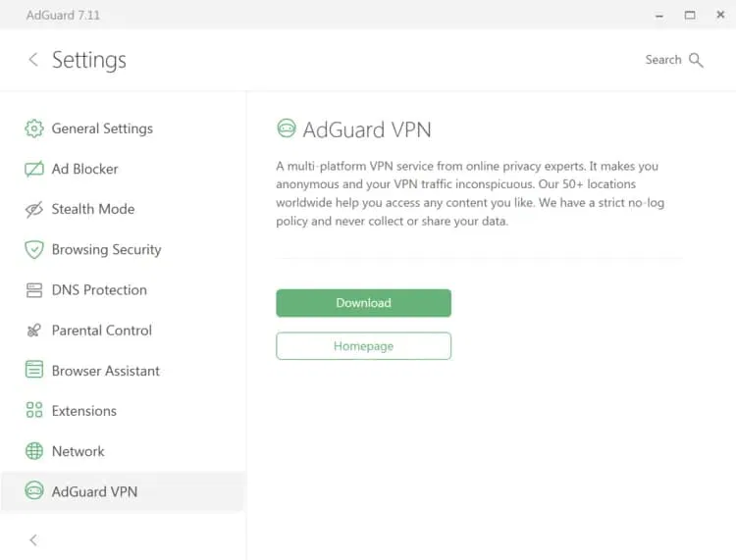The image size is (736, 560).
Task: Click the AdGuard VPN sidebar icon
Action: pos(34,491)
